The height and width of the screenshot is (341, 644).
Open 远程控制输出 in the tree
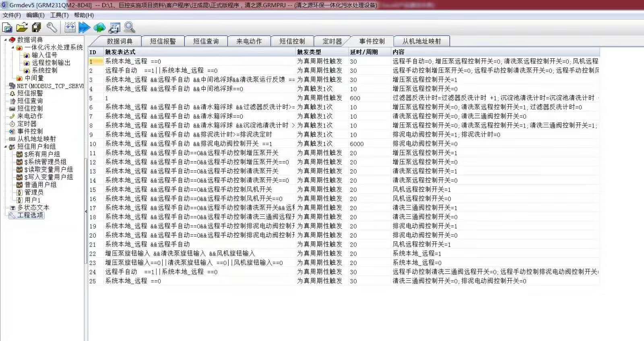click(x=51, y=63)
